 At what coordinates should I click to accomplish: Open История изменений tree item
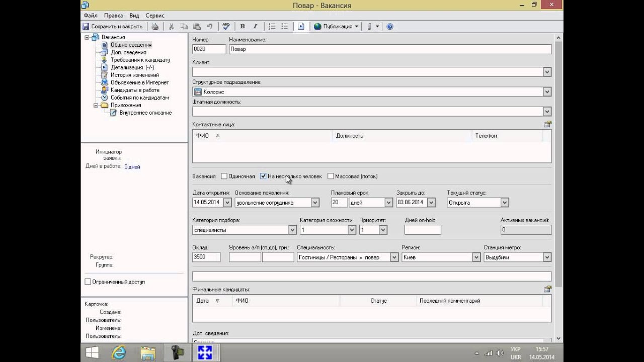tap(135, 75)
